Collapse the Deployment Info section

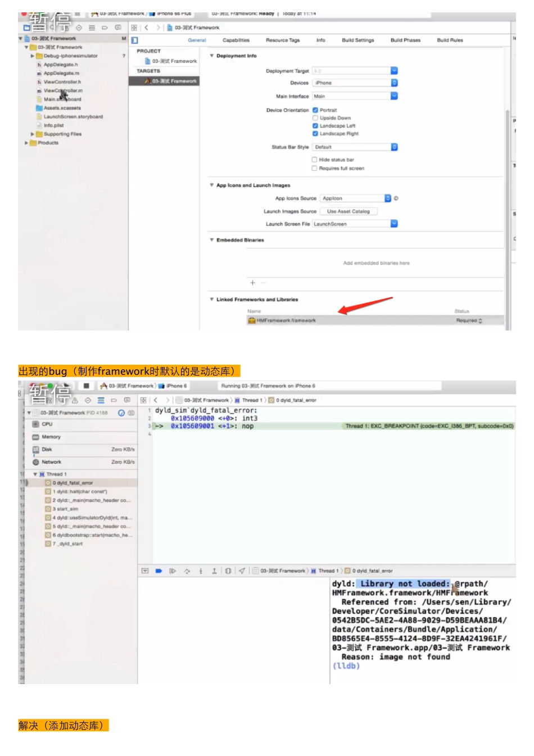pyautogui.click(x=211, y=56)
